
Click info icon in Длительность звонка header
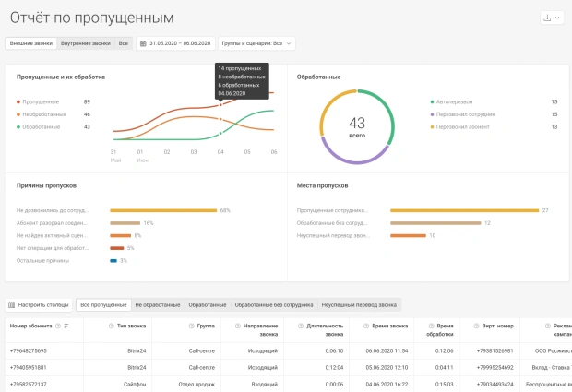click(x=302, y=326)
